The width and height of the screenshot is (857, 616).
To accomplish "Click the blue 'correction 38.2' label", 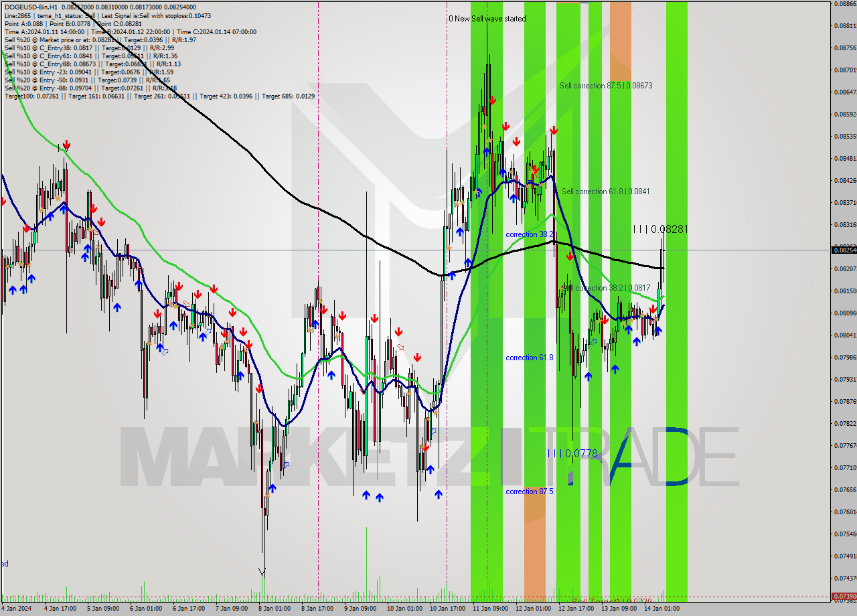I will tap(530, 234).
